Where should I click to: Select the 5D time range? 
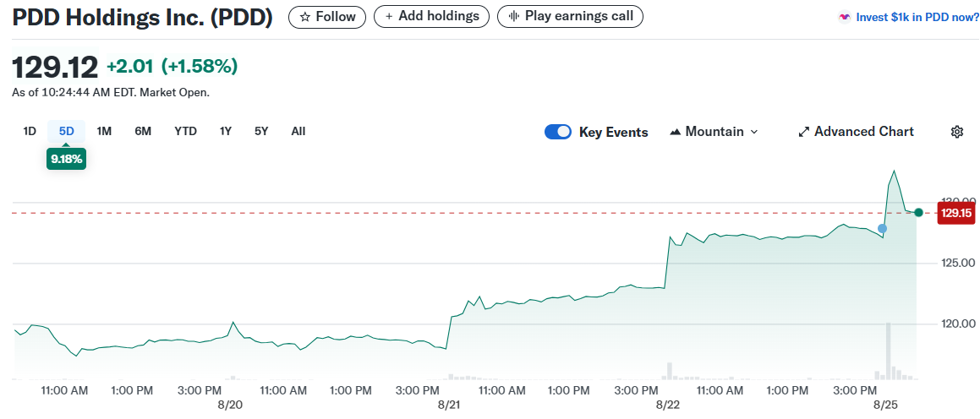click(66, 131)
